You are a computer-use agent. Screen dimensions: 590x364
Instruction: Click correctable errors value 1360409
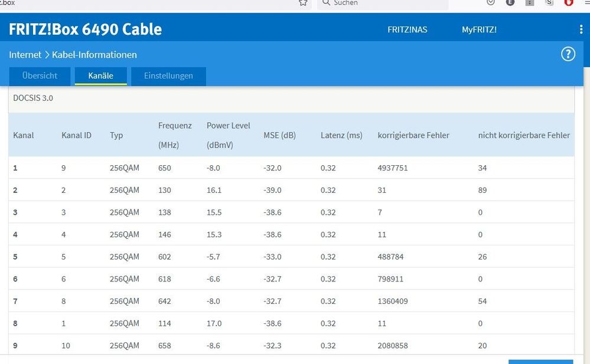[393, 301]
